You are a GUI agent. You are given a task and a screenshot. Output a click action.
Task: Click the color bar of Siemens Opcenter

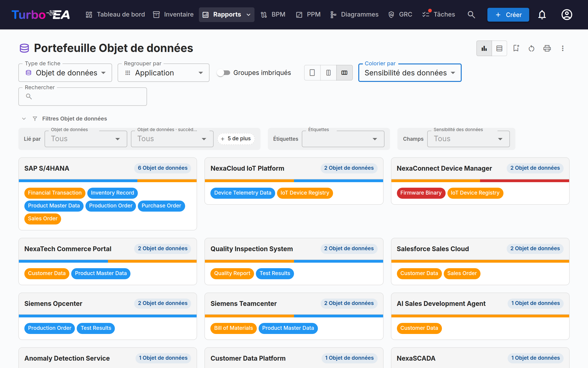(x=108, y=316)
